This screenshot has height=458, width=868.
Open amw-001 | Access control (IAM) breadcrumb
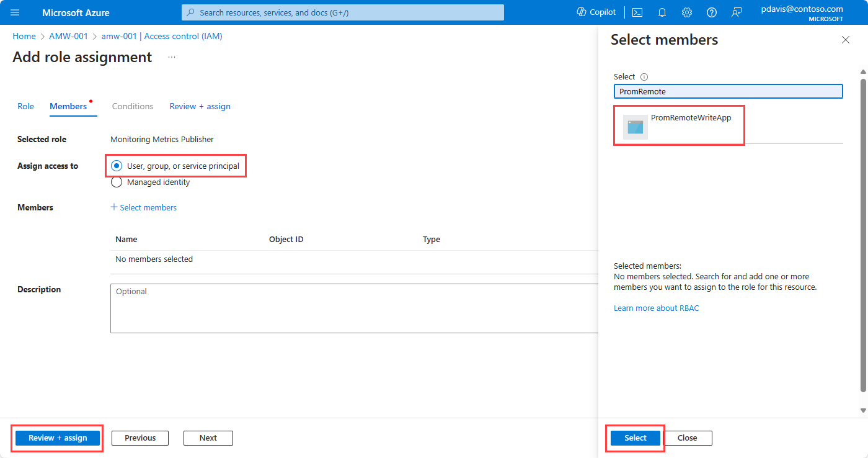(162, 36)
